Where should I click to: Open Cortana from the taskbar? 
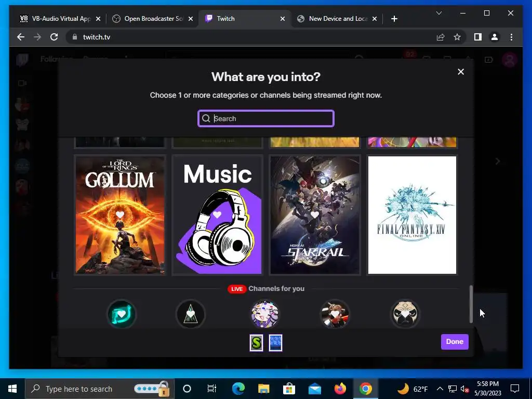187,389
